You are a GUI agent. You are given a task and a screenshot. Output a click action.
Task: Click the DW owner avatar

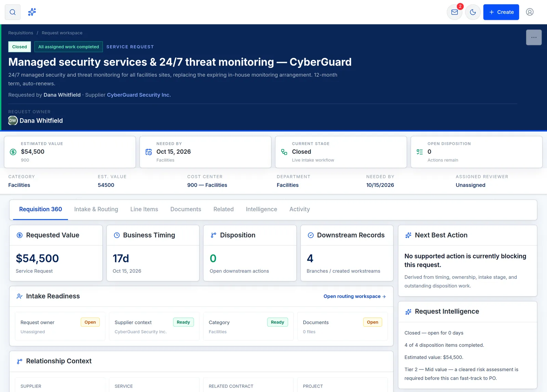pos(13,121)
